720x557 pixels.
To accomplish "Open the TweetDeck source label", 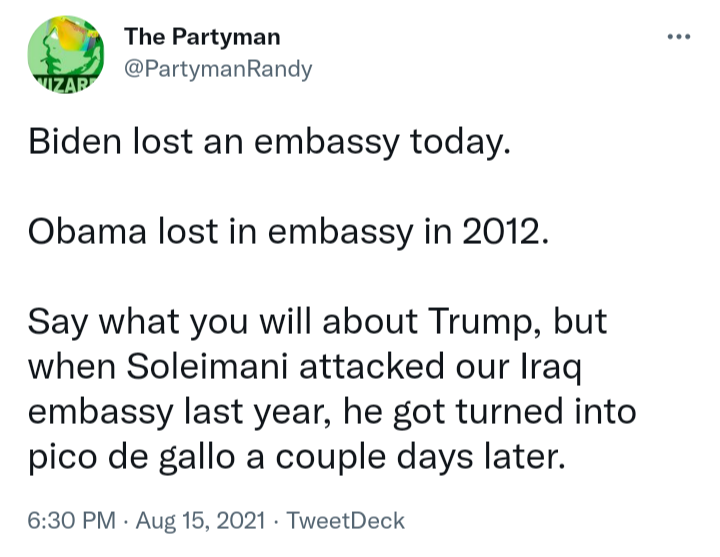I will click(345, 521).
